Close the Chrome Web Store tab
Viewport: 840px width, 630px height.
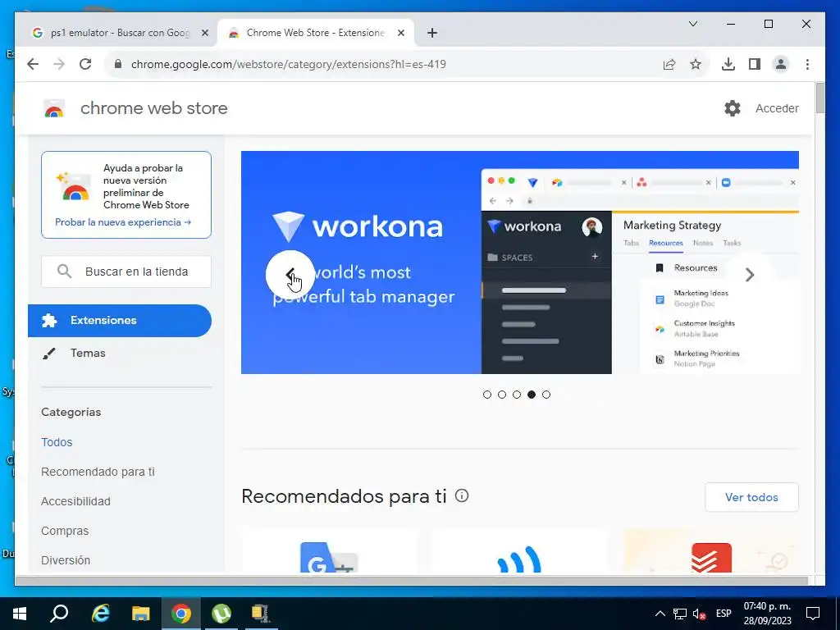coord(400,33)
